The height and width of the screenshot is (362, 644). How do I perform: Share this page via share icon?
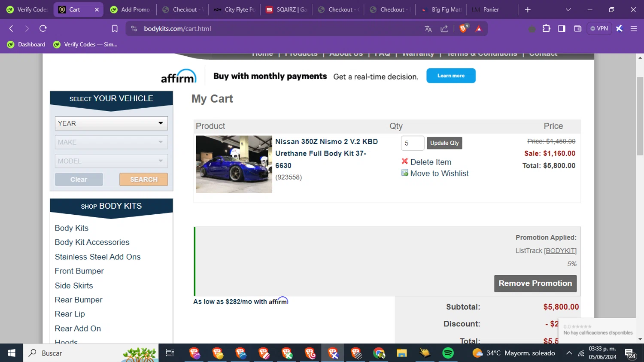coord(444,29)
